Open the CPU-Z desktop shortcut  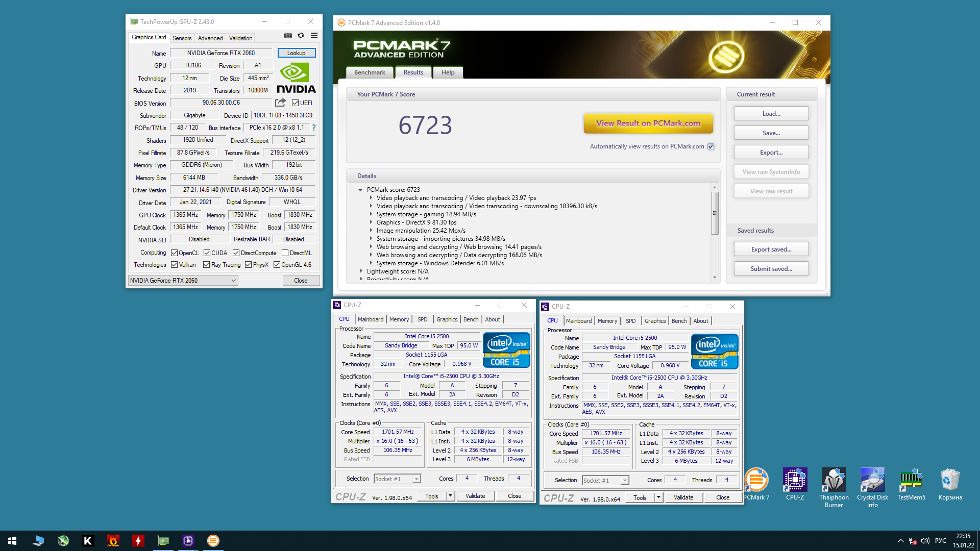[x=795, y=485]
